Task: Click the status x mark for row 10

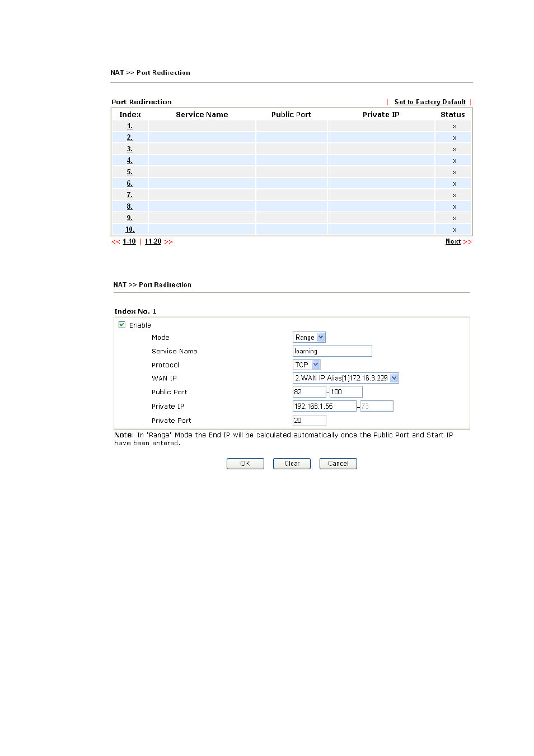Action: tap(454, 230)
